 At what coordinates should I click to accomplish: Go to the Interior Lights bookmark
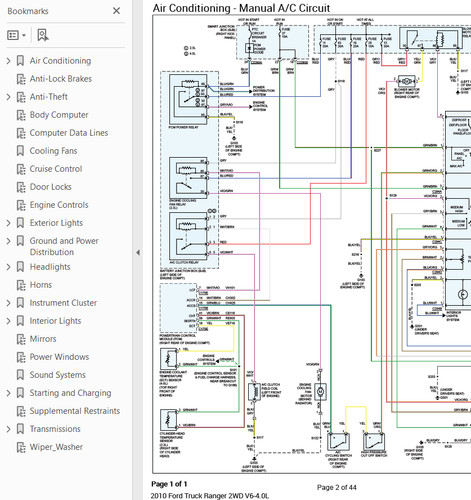click(55, 321)
